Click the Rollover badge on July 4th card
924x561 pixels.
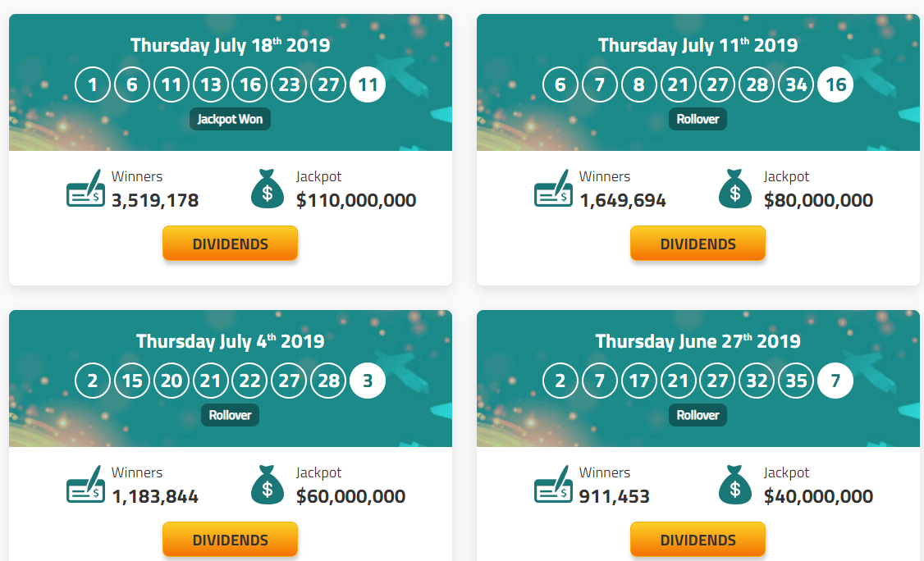click(230, 415)
